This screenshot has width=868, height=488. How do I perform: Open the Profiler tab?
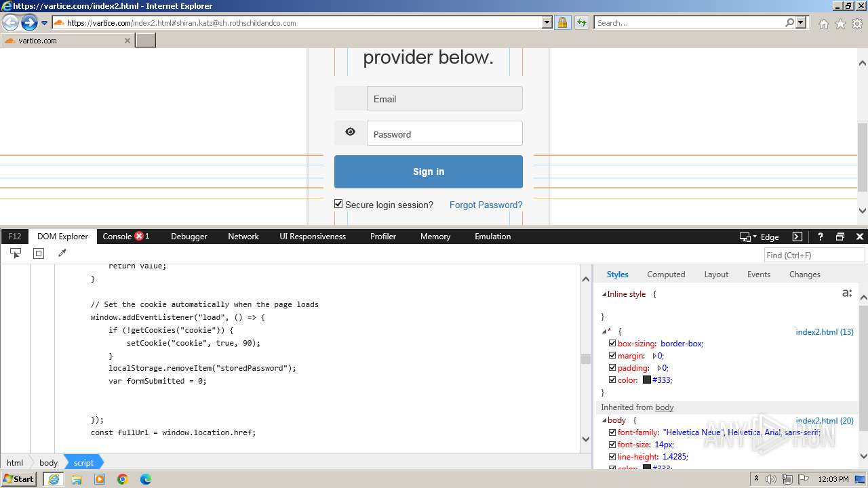383,237
